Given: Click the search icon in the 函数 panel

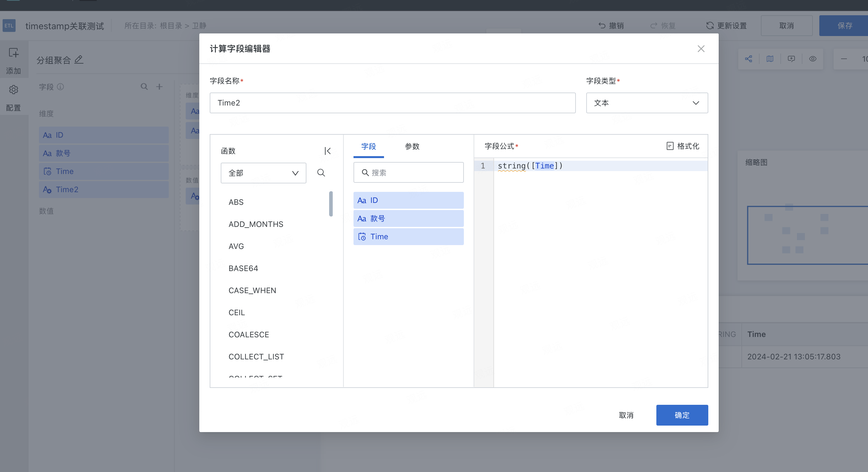Looking at the screenshot, I should (321, 173).
